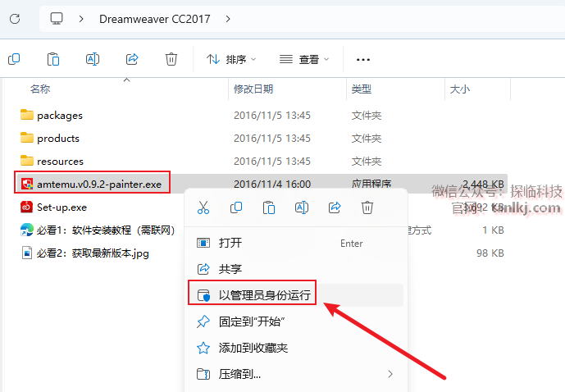Screen dimensions: 565x392
Task: Click the 1 KB size of 必看1 shortcut
Action: (x=493, y=230)
